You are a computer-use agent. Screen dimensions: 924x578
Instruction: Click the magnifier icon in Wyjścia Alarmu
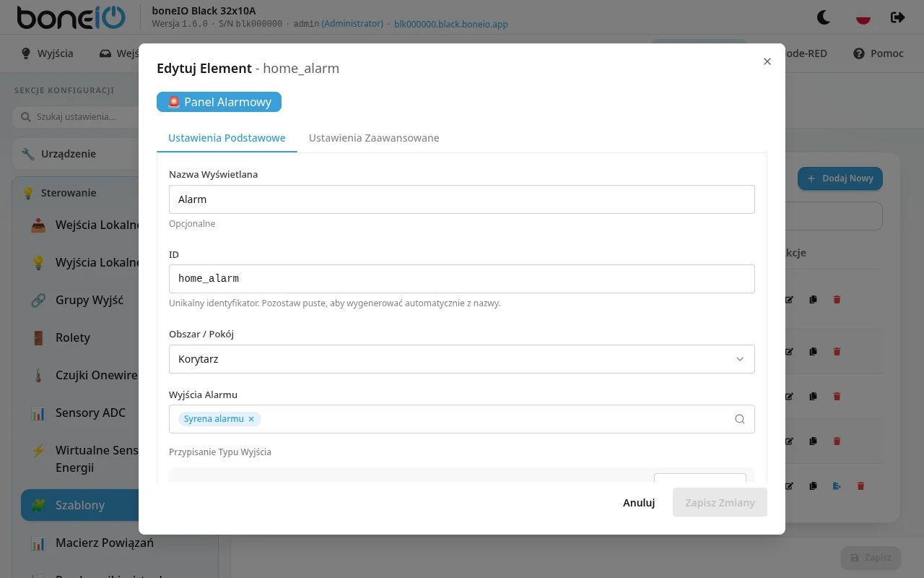(739, 419)
